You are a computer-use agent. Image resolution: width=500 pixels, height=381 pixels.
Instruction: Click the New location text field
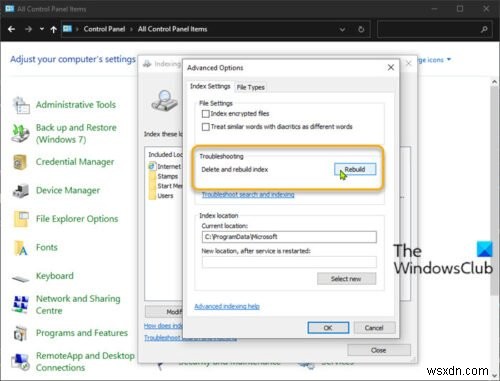point(289,262)
